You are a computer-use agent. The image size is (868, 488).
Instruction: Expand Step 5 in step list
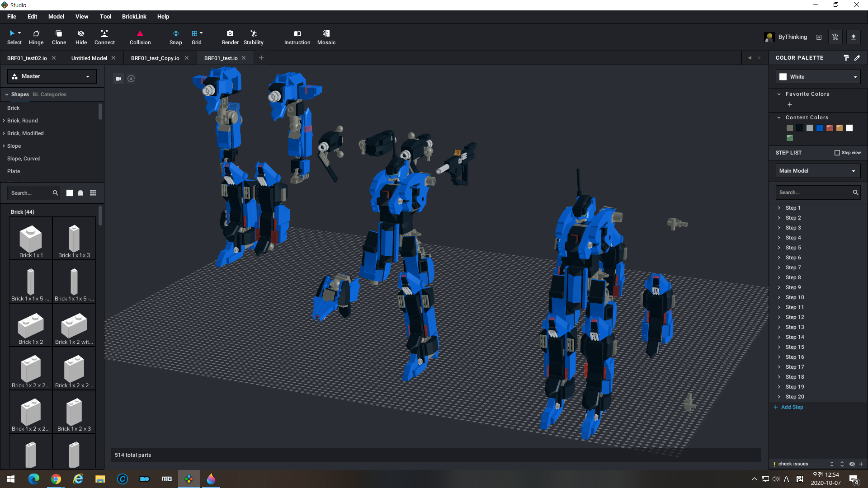(x=779, y=248)
